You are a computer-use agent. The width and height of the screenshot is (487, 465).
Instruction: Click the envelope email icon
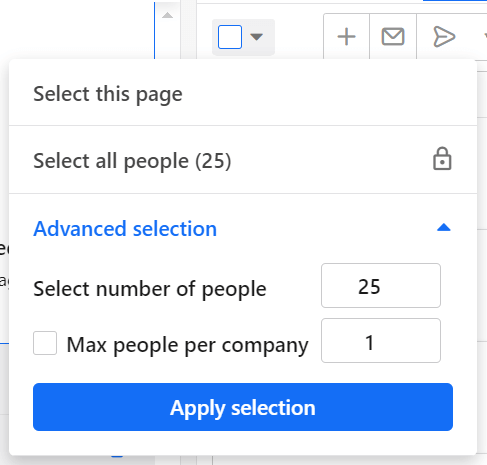point(393,37)
